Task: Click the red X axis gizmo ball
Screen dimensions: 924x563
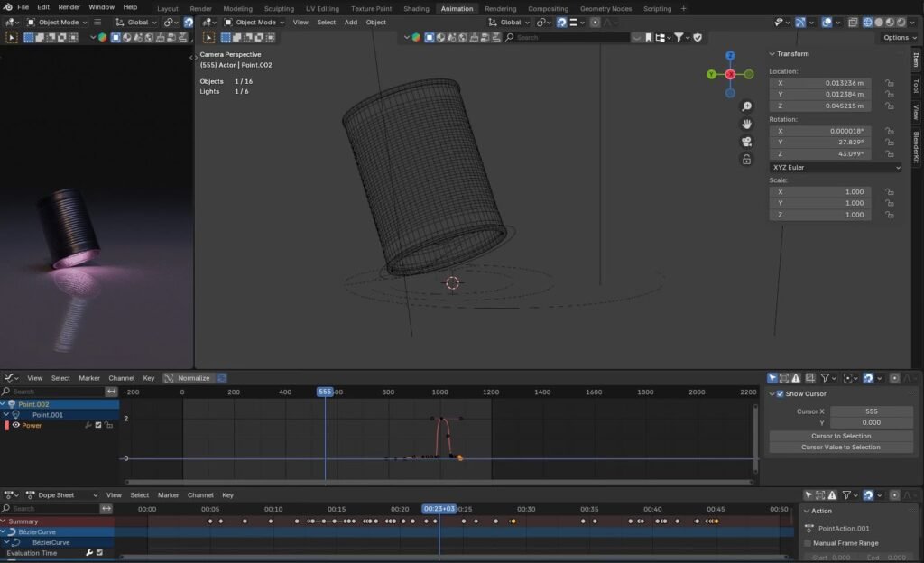Action: point(730,74)
